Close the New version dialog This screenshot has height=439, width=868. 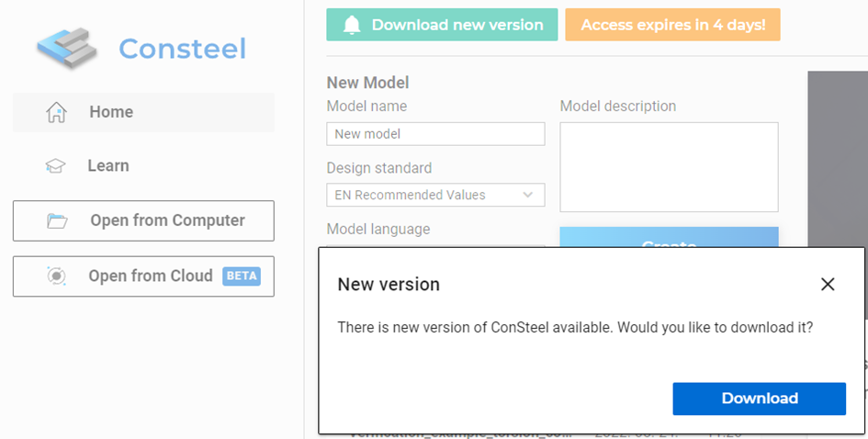point(828,284)
